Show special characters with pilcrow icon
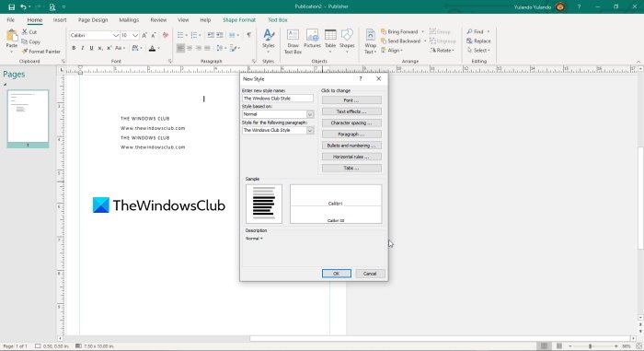644x351 pixels. click(x=249, y=35)
